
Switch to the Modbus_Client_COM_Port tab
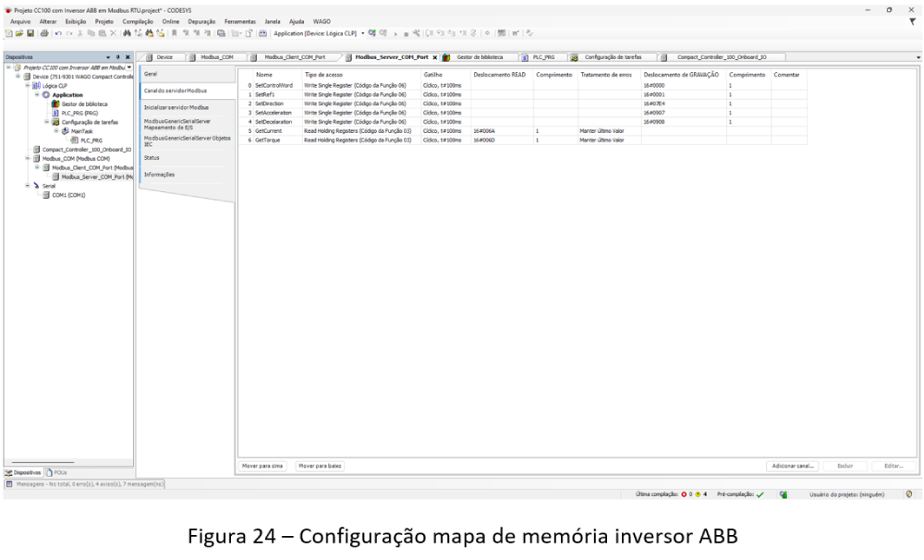(294, 57)
